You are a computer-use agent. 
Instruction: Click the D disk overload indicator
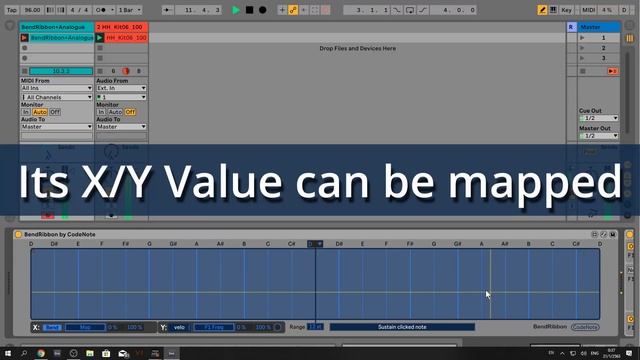point(624,10)
